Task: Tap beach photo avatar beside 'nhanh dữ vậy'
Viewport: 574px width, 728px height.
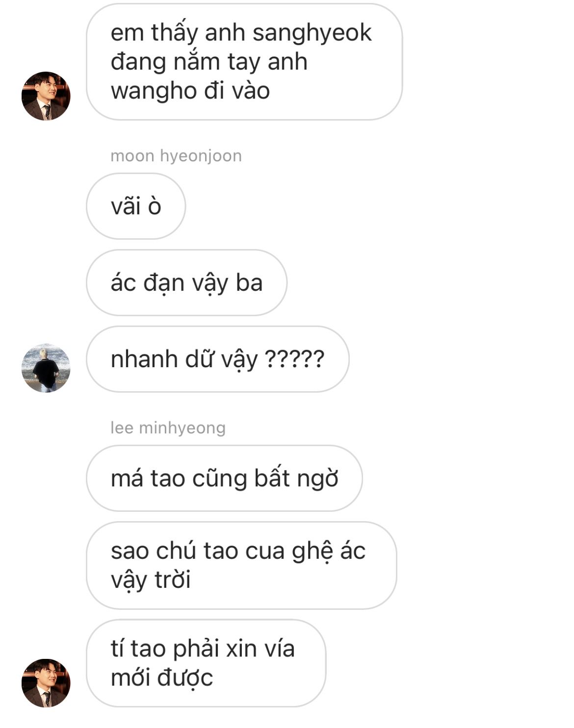Action: tap(46, 368)
